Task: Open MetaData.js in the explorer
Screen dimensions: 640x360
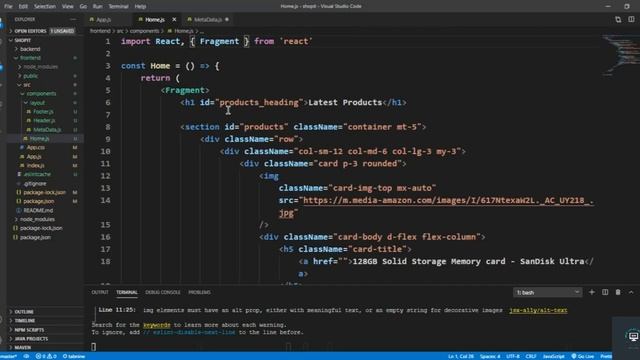Action: 47,130
